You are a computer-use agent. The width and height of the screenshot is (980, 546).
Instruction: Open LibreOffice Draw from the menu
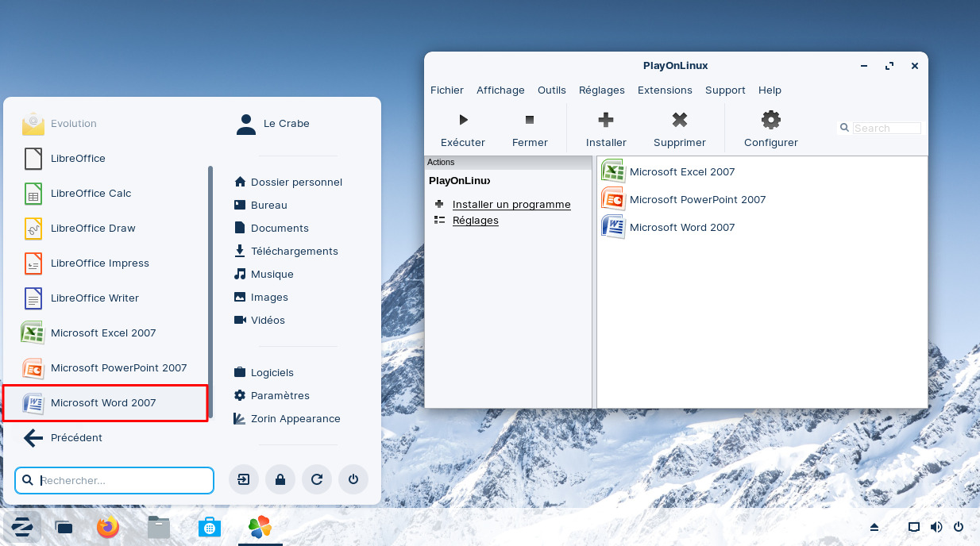click(x=106, y=228)
